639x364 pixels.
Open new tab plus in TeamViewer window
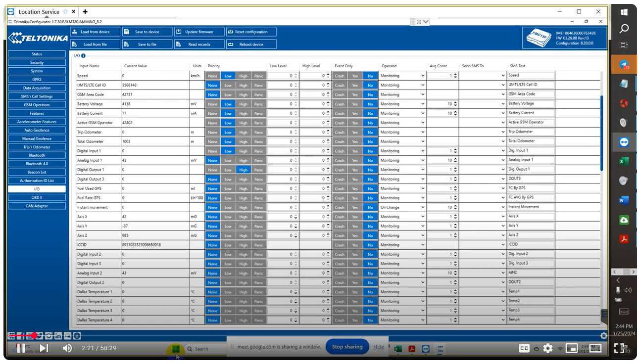point(85,11)
